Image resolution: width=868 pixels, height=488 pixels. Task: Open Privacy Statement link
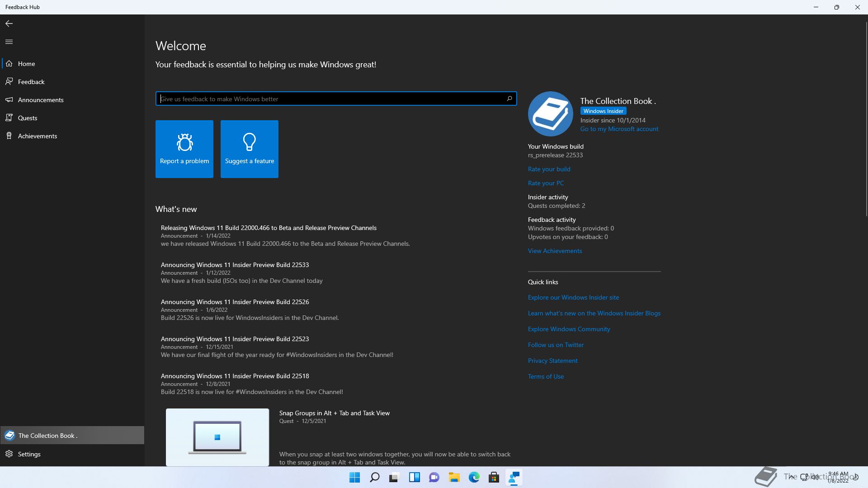(x=552, y=361)
